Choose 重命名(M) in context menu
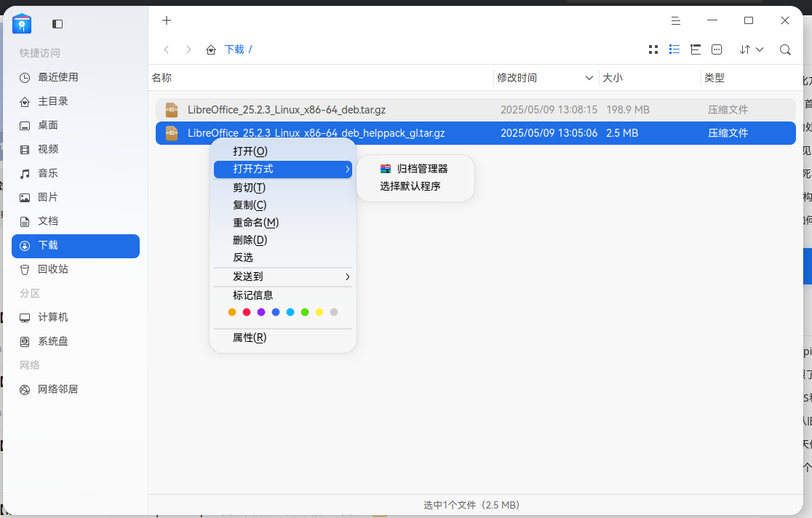The image size is (812, 518). pos(283,223)
